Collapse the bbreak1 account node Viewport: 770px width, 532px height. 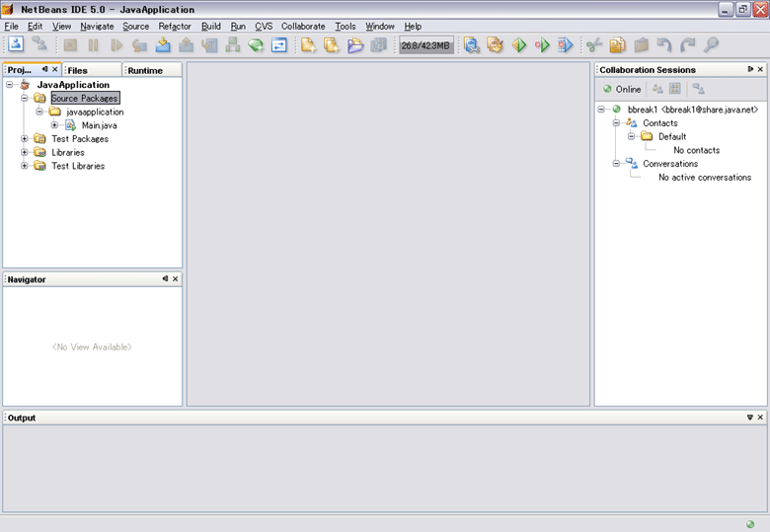[601, 109]
